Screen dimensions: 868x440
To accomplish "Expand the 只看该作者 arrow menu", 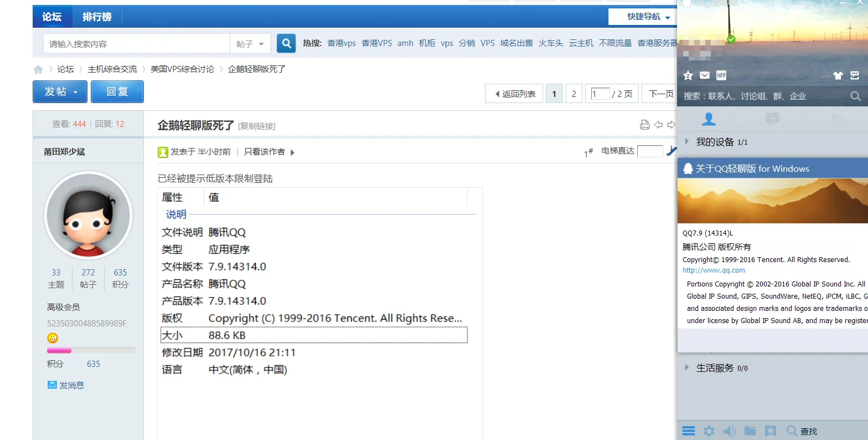I will click(292, 152).
